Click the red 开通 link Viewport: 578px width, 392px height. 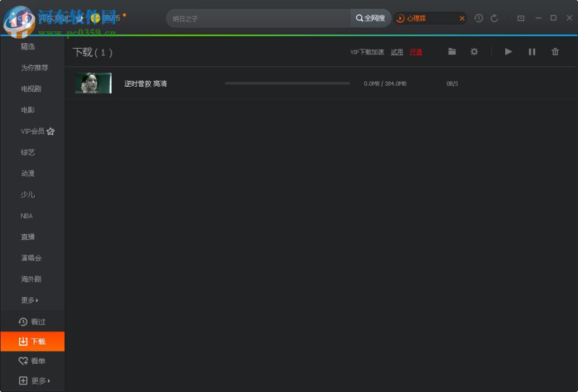coord(416,52)
